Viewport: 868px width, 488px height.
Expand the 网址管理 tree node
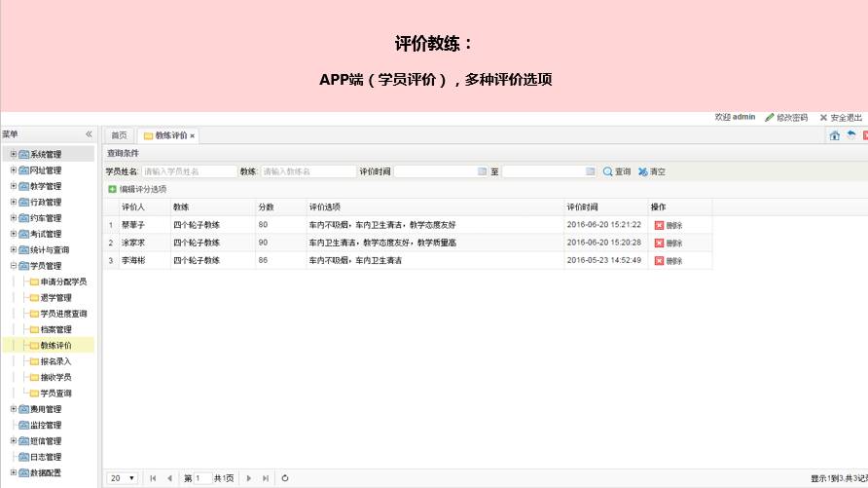click(14, 170)
